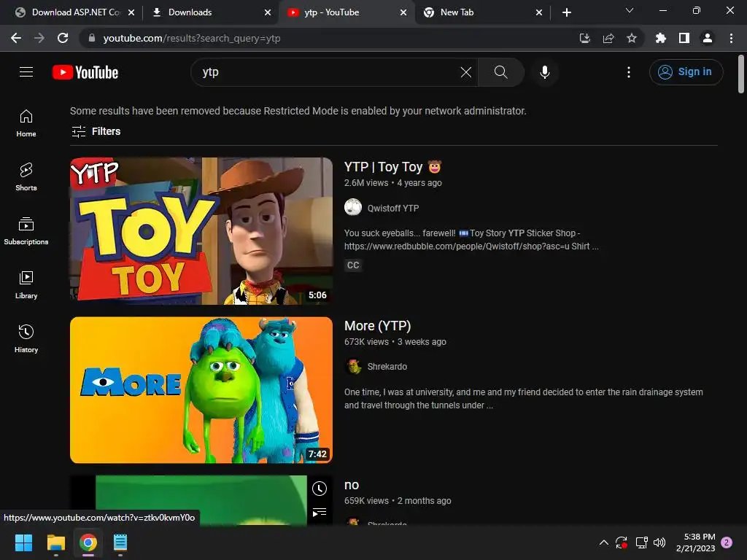Viewport: 747px width, 560px height.
Task: Switch to the Downloads tab
Action: (209, 12)
